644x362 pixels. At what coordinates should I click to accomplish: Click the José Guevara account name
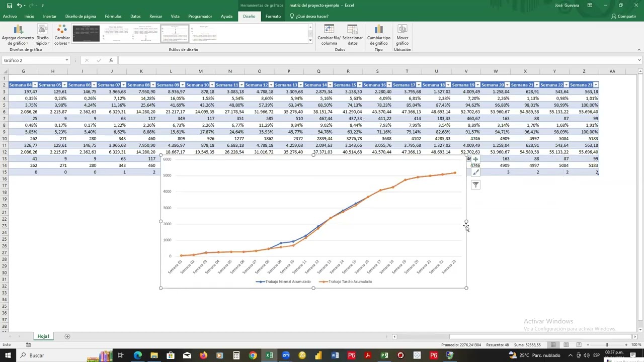567,5
